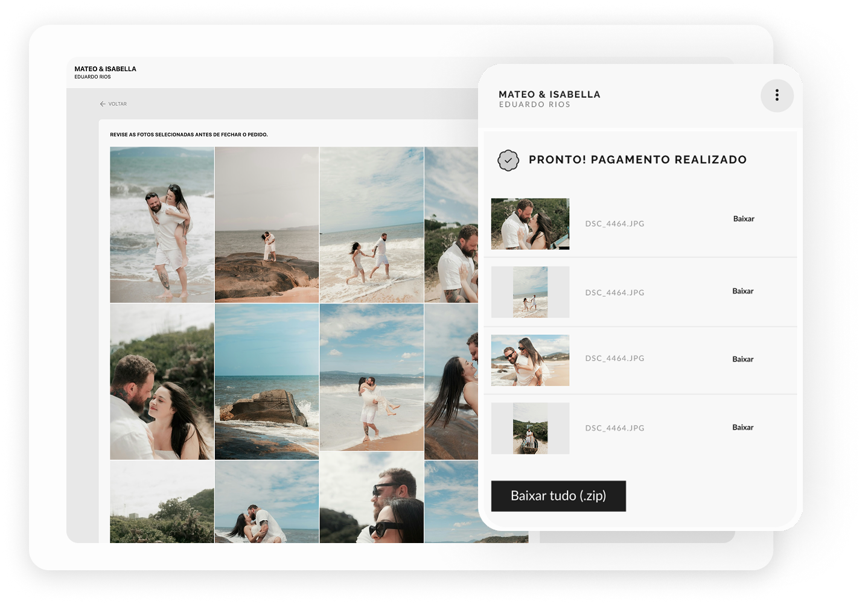Click the back arrow next to VOLTAR

click(x=103, y=104)
